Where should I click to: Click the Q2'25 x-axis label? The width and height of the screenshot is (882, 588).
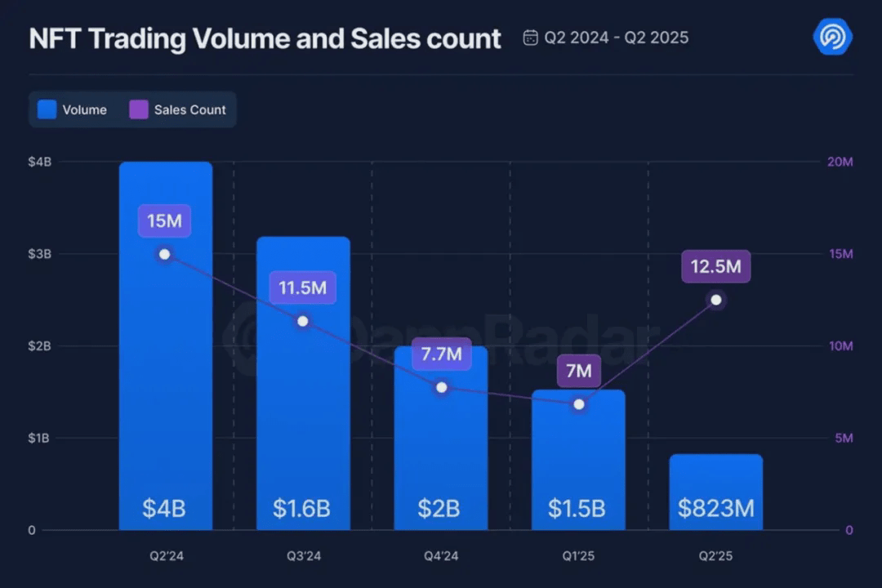[715, 557]
